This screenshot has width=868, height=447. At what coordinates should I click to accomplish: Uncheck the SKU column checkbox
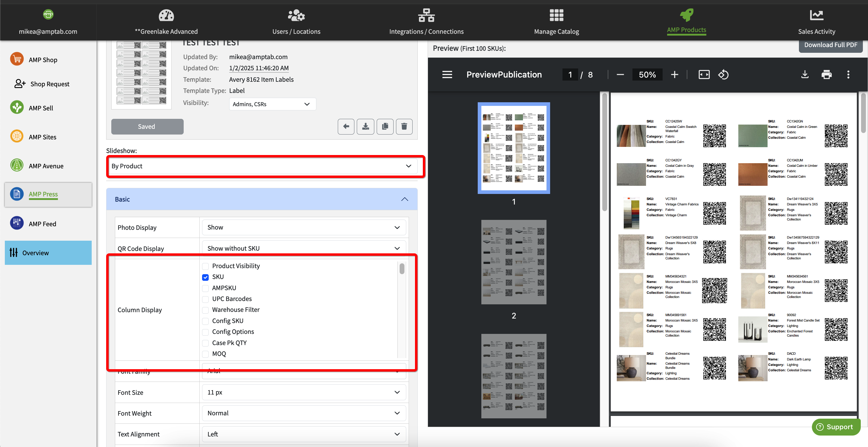206,277
